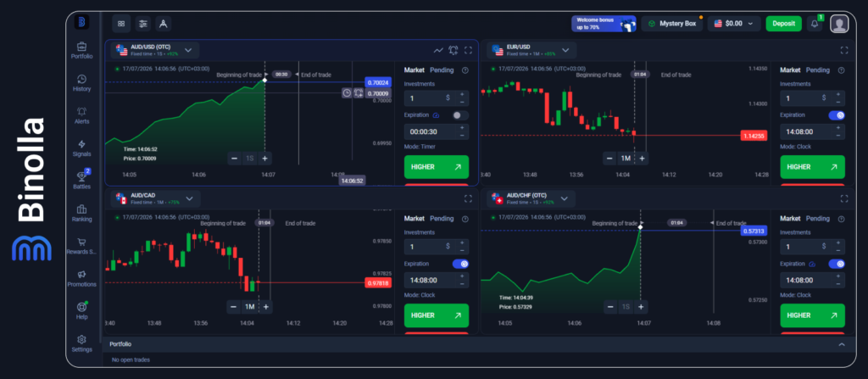
Task: Click HIGHER button in EUR/USD panel
Action: (x=813, y=167)
